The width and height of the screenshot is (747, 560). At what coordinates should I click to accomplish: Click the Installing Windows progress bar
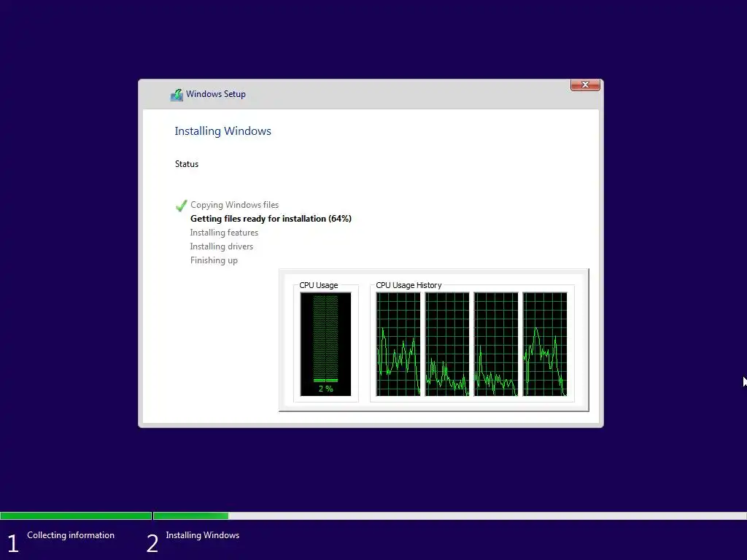pos(449,516)
